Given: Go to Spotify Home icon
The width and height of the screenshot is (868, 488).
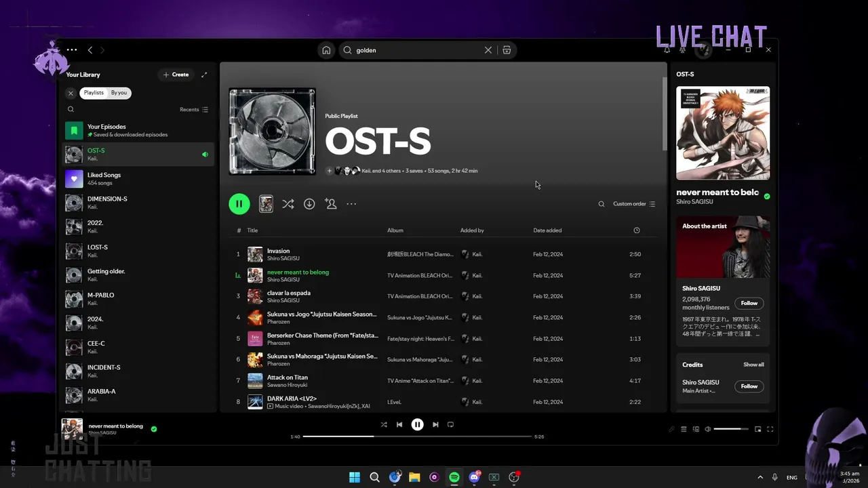Looking at the screenshot, I should pyautogui.click(x=326, y=50).
